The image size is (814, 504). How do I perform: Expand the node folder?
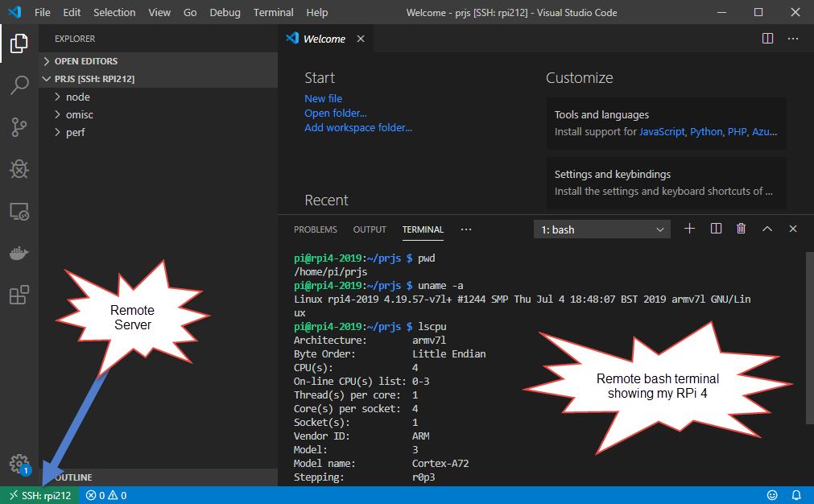[x=159, y=97]
